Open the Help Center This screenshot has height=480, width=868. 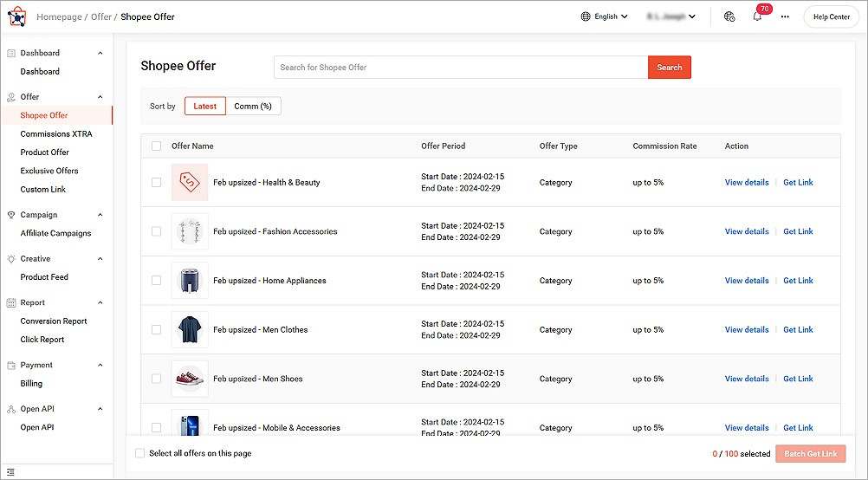pyautogui.click(x=832, y=16)
